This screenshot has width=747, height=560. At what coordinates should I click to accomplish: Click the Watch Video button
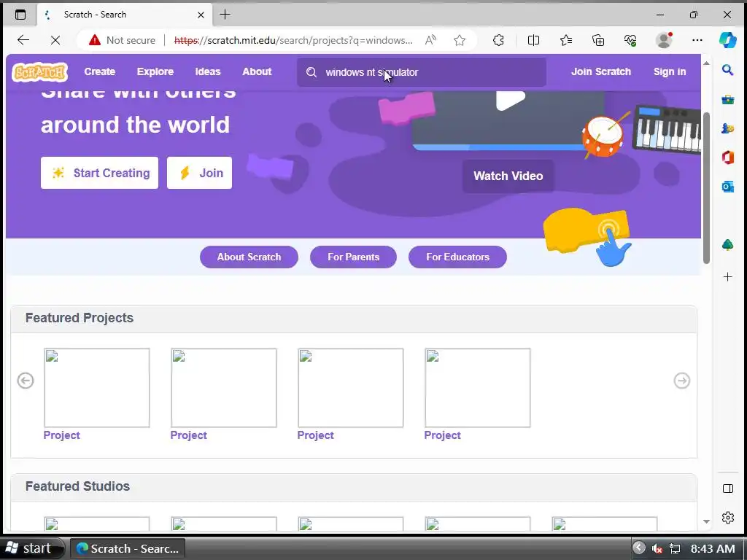point(508,176)
